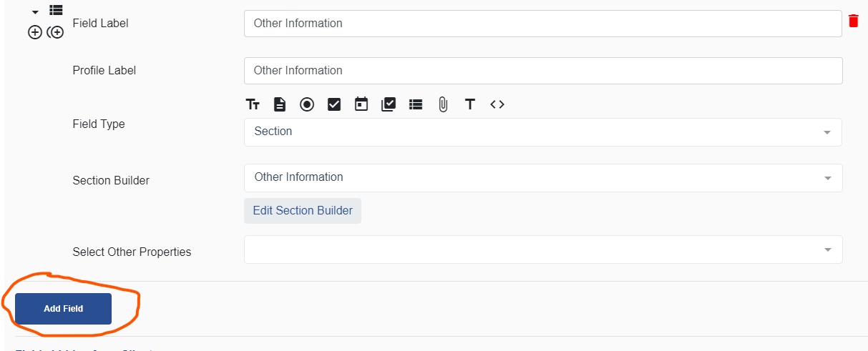The height and width of the screenshot is (351, 868).
Task: Choose the code brackets HTML field icon
Action: (497, 104)
